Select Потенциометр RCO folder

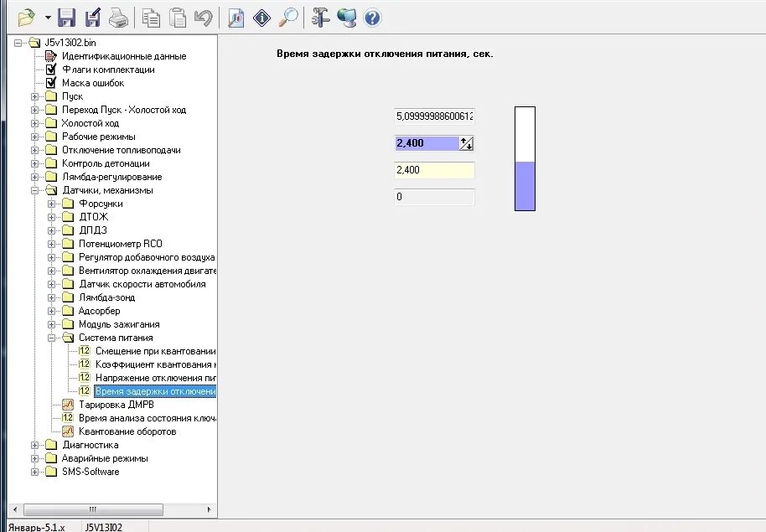tap(120, 244)
